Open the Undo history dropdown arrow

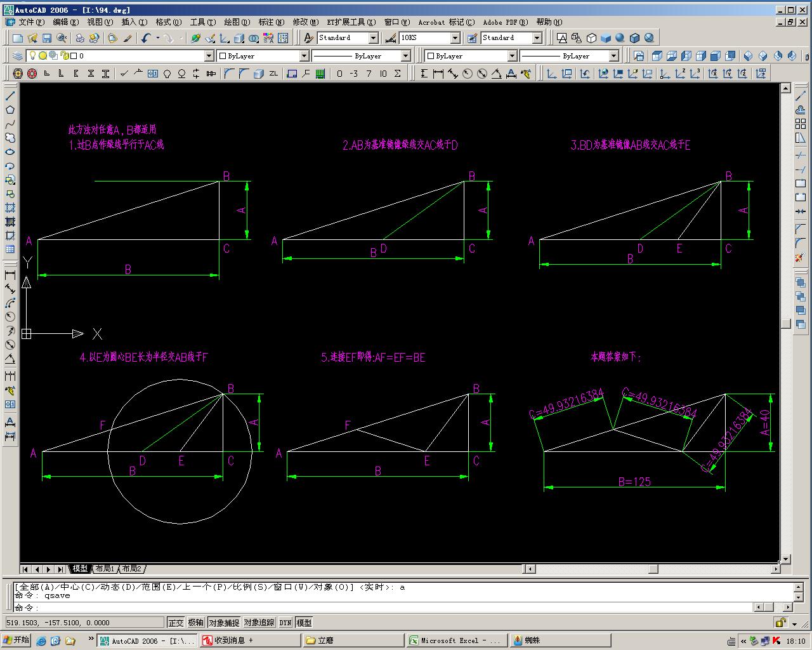coord(157,38)
